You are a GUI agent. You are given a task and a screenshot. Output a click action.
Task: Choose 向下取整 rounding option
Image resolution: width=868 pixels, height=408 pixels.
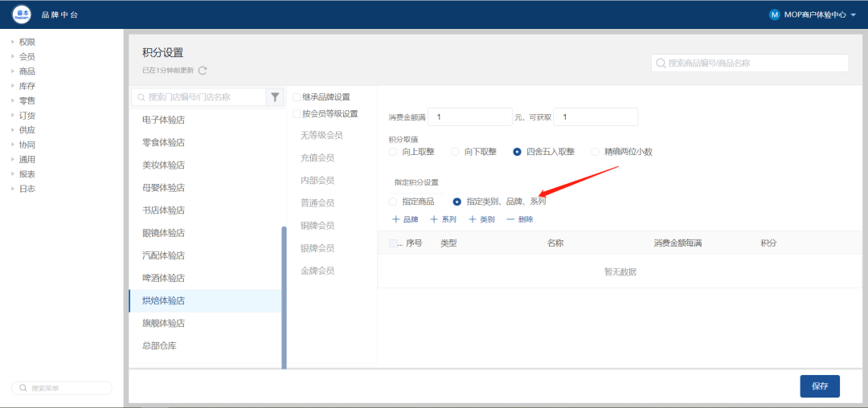point(455,152)
